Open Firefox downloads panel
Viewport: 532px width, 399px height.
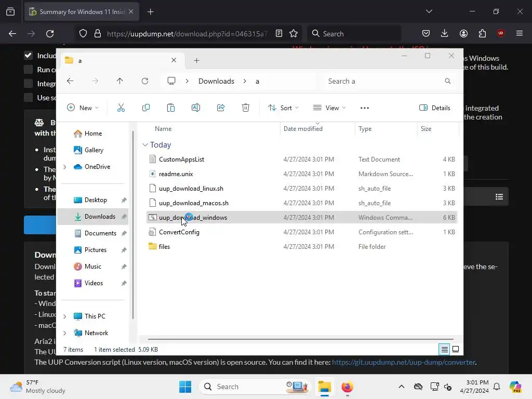coord(445,33)
